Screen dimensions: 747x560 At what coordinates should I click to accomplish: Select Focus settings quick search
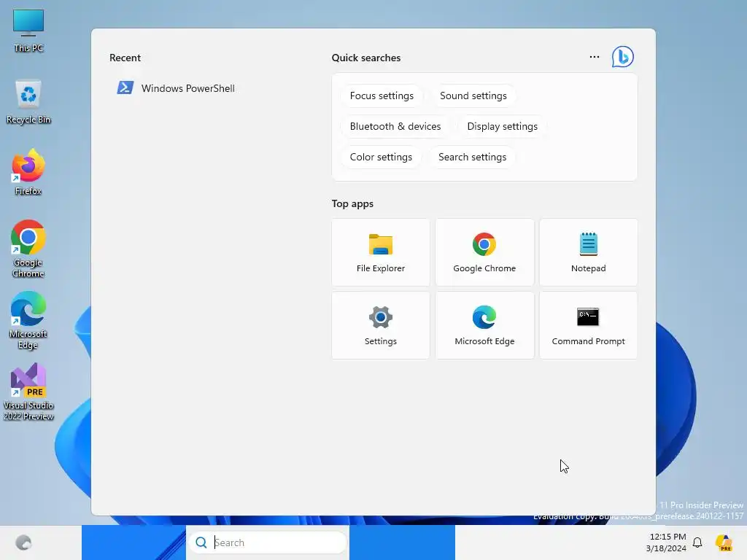(382, 96)
